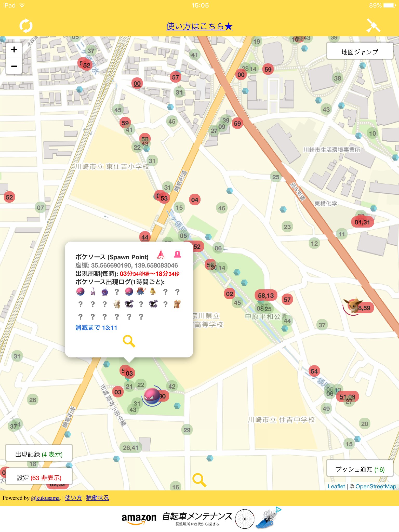The height and width of the screenshot is (532, 399).
Task: Tap the Rattata icon in spawn log
Action: click(x=92, y=292)
